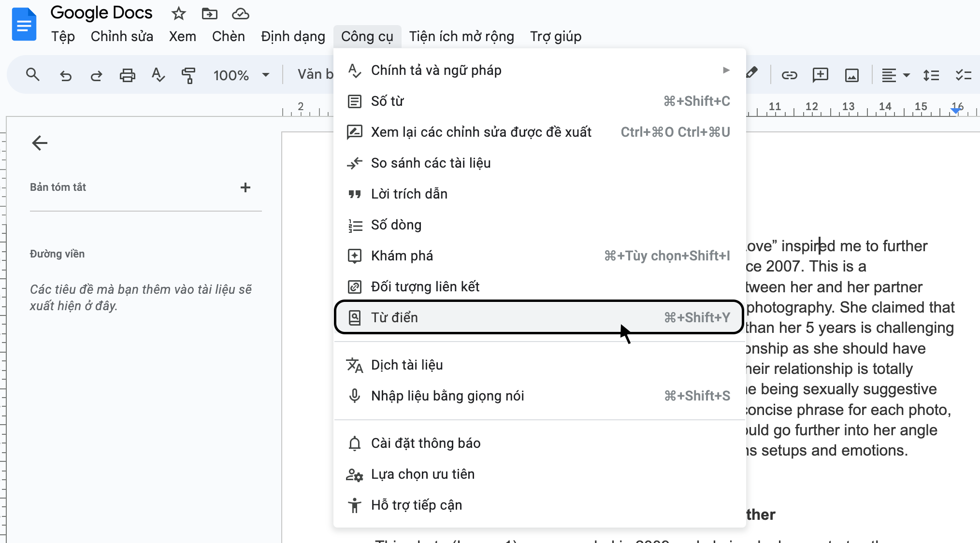
Task: Close outline panel with back arrow
Action: pyautogui.click(x=40, y=143)
